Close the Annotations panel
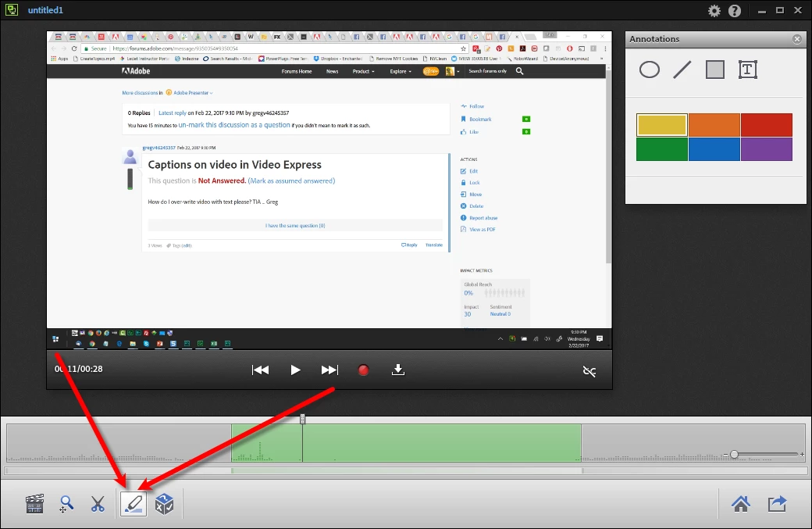 point(797,39)
